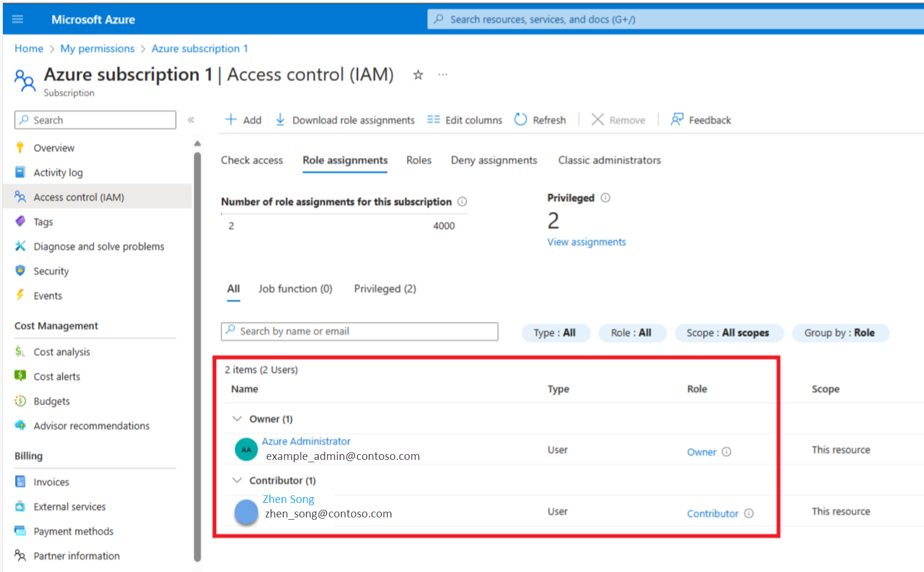The height and width of the screenshot is (572, 924).
Task: Collapse the Owner (1) group chevron
Action: (x=237, y=419)
